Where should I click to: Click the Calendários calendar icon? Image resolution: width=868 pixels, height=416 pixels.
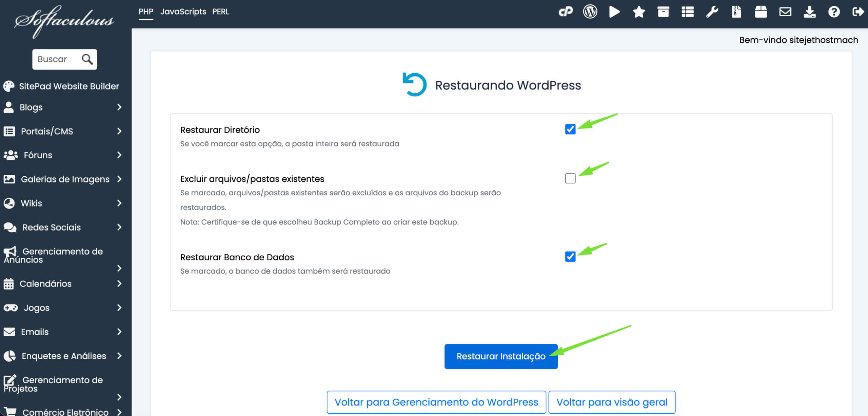tap(8, 284)
